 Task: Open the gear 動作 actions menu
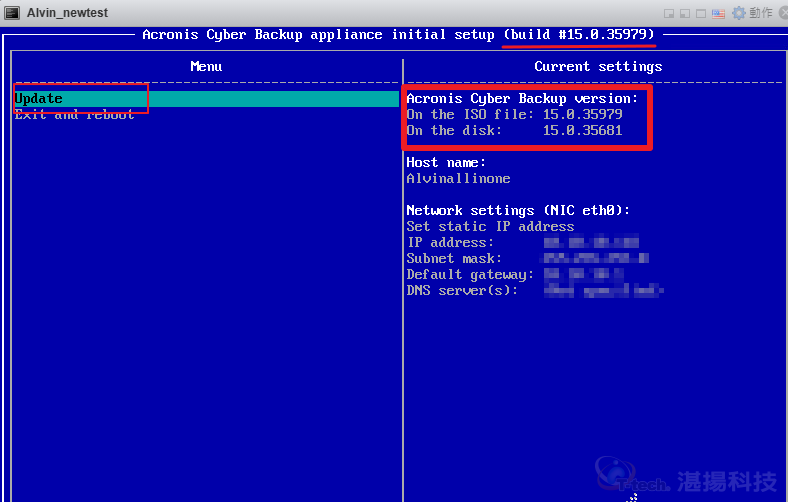752,13
